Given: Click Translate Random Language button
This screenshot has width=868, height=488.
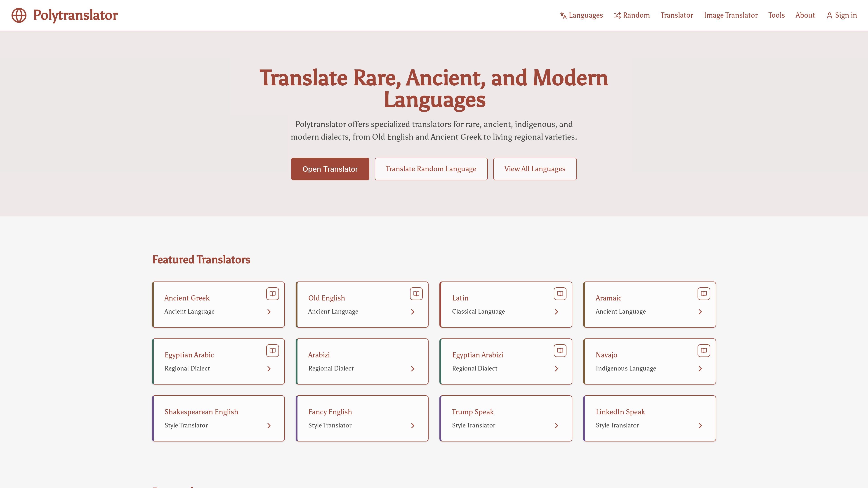Looking at the screenshot, I should point(431,169).
